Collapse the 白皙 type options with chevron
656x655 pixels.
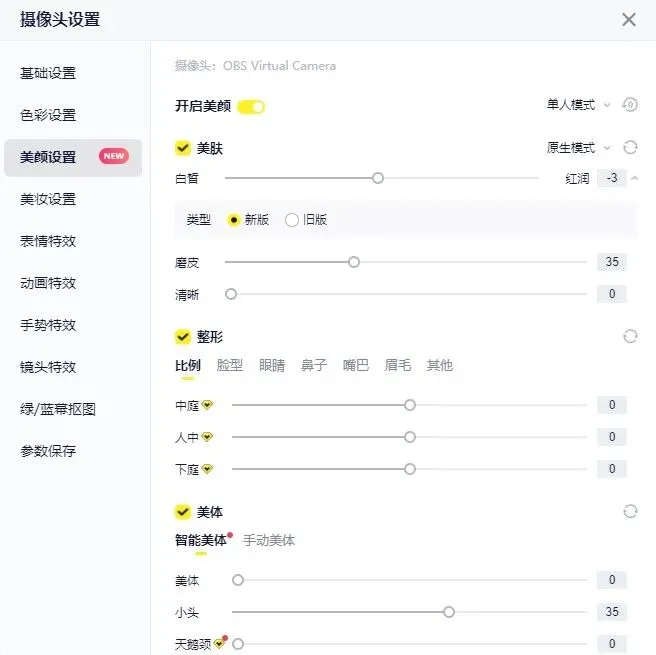[x=635, y=179]
